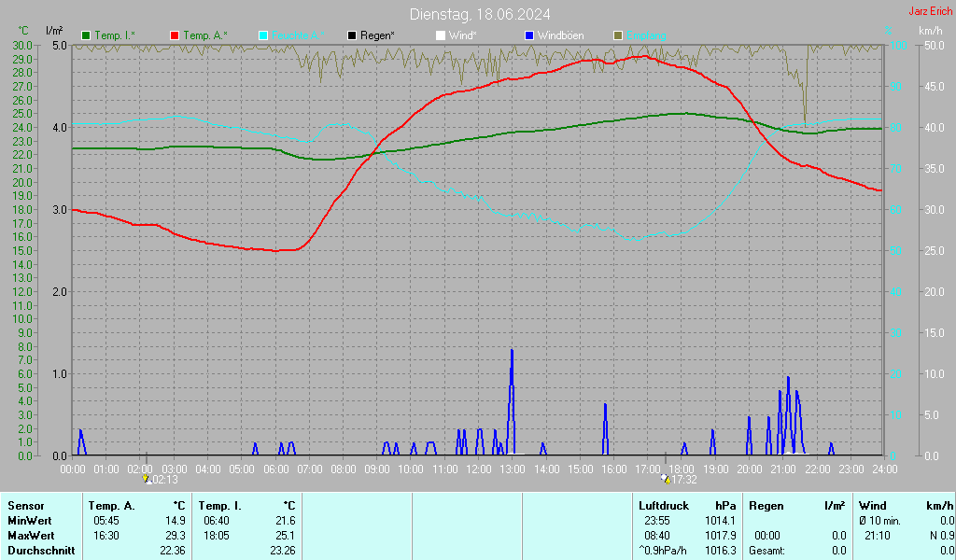
Task: Select the 'Temp. I.*' legend label
Action: tap(115, 36)
